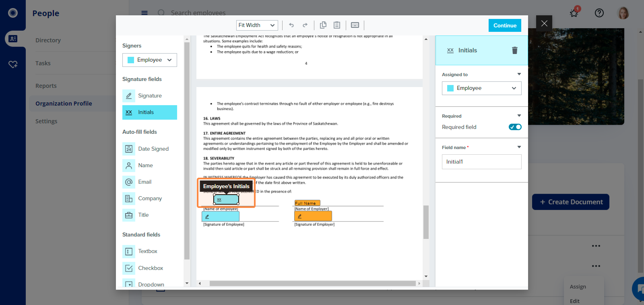Image resolution: width=644 pixels, height=305 pixels.
Task: Open more options for second document row
Action: point(596,266)
